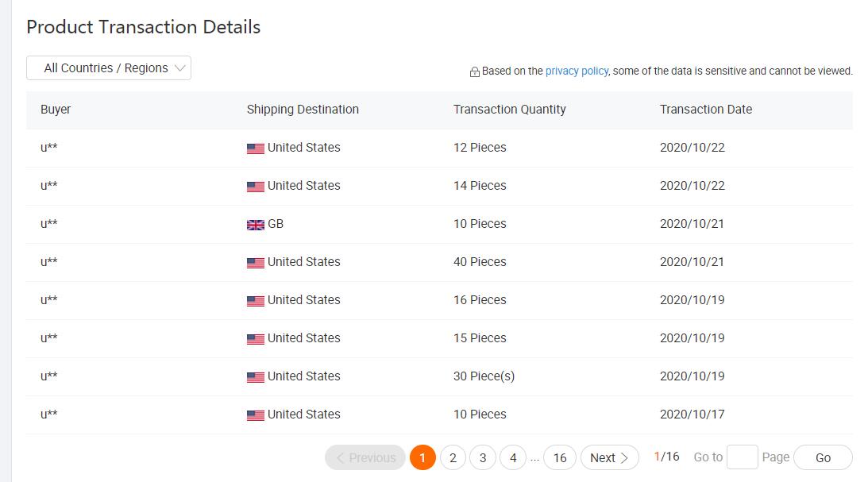Click the disabled Previous button
868x482 pixels.
click(x=365, y=457)
